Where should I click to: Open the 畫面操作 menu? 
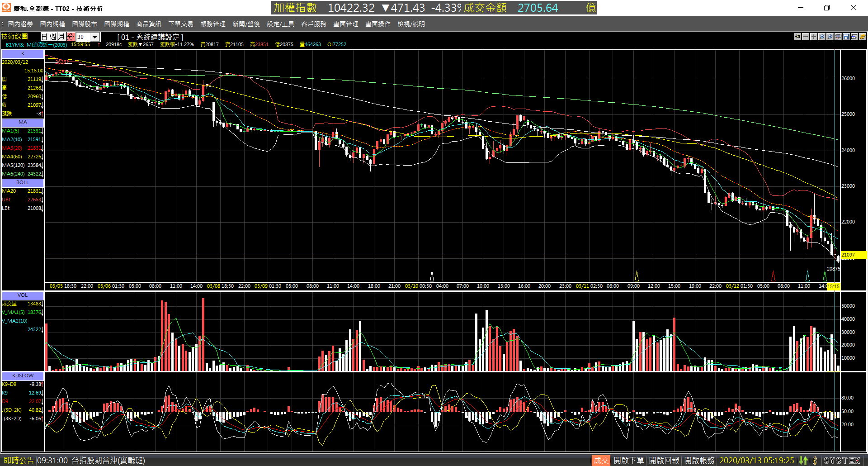[x=378, y=24]
